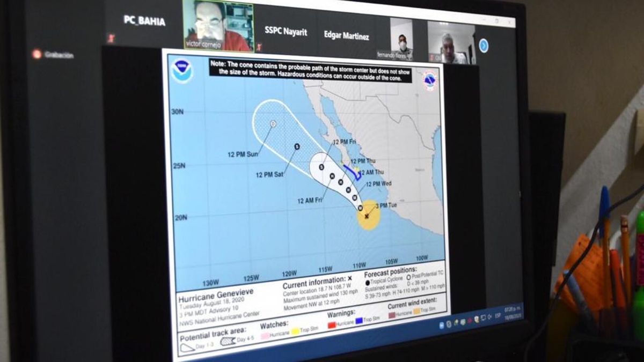Click the taskbar clock and date
644x362 pixels.
514,312
